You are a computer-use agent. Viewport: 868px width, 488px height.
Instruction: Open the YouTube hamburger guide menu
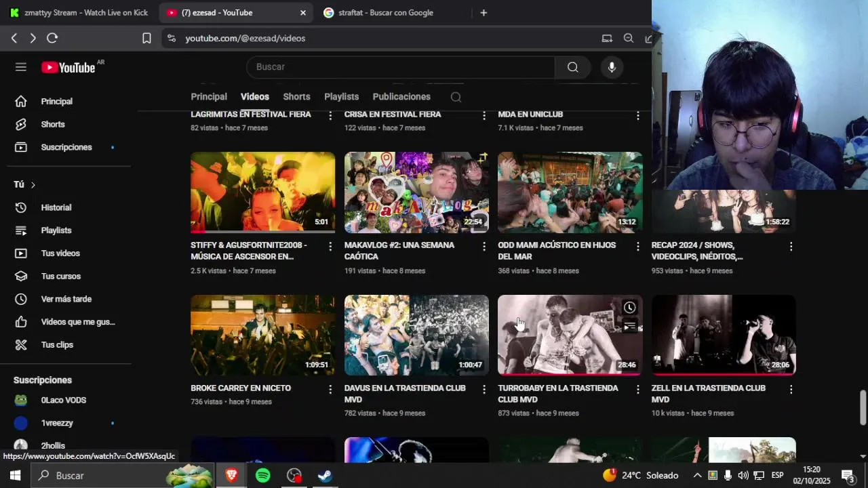[21, 67]
